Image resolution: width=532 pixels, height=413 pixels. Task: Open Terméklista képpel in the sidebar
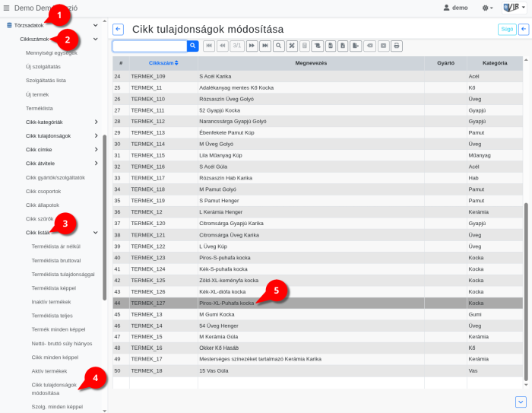click(x=54, y=288)
